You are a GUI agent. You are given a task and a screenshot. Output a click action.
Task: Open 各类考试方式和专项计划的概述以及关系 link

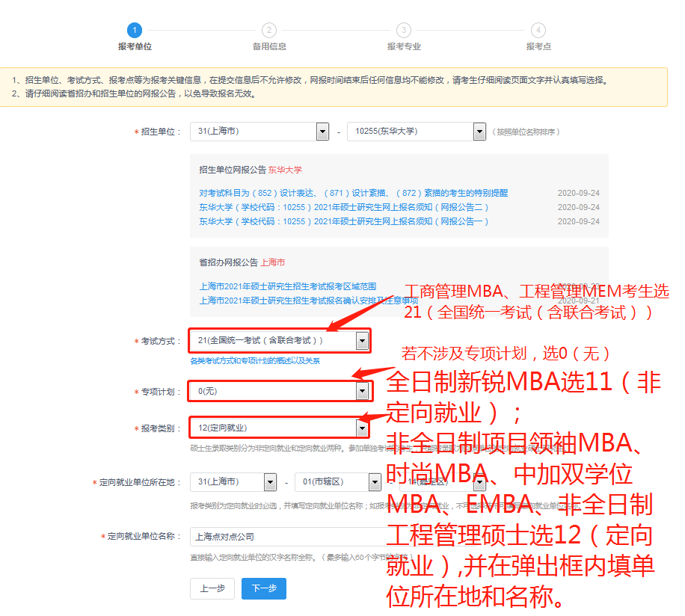255,360
